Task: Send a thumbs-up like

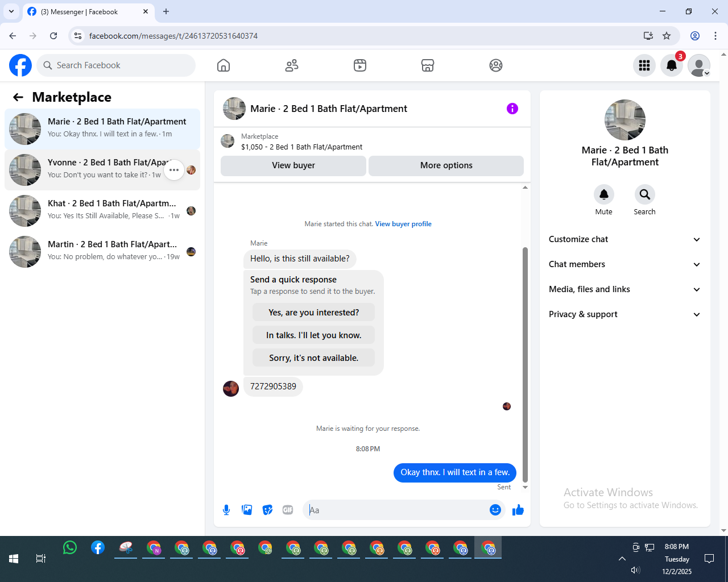Action: pyautogui.click(x=518, y=510)
